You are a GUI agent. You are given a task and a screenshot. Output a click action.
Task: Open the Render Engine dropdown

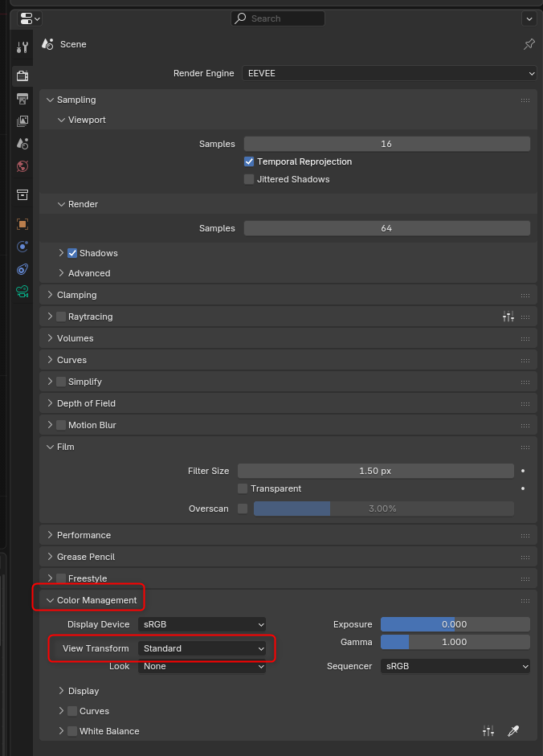tap(389, 73)
